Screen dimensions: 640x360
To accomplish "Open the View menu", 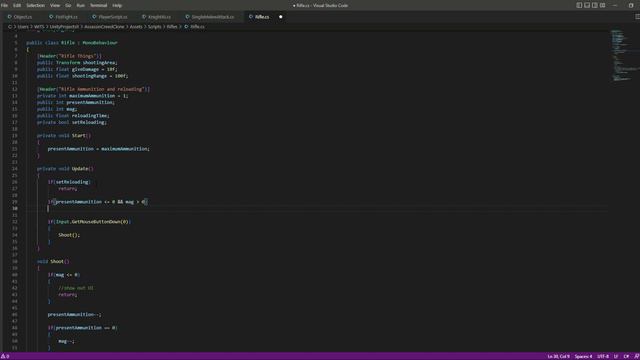I will (55, 5).
